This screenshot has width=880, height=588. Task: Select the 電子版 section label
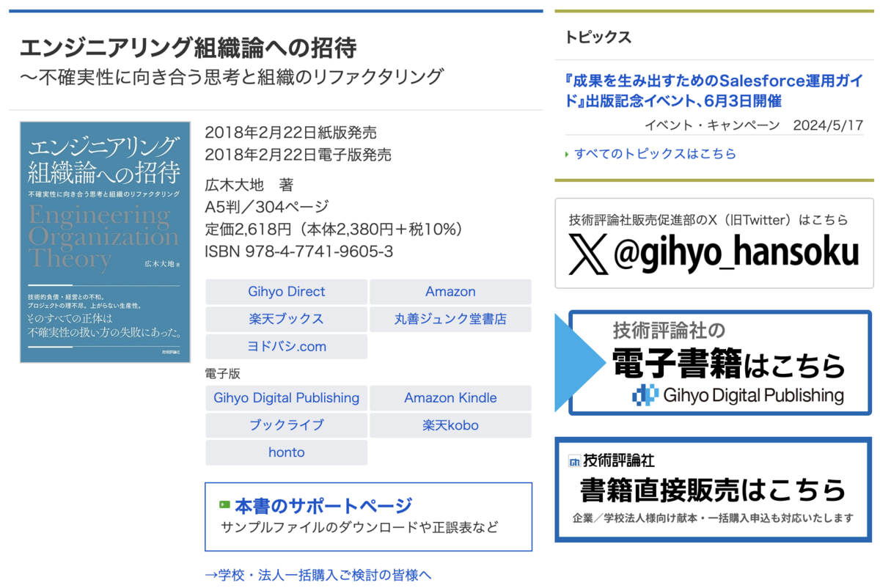(223, 373)
